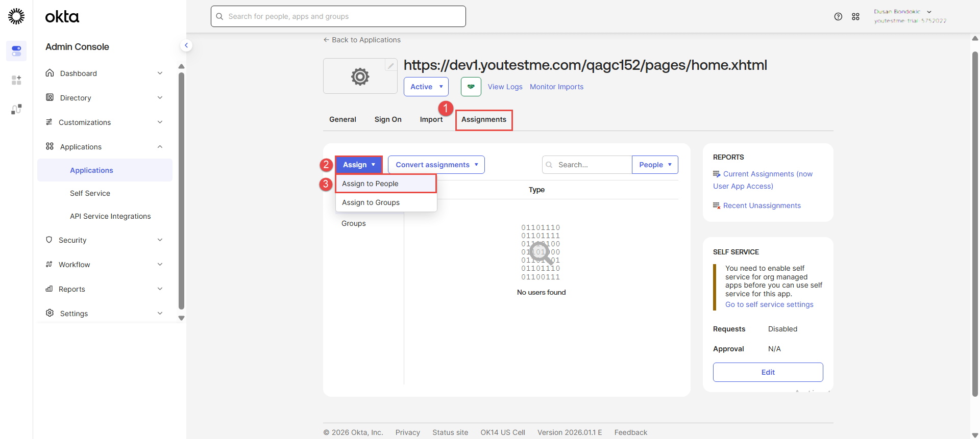Collapse sidebar using the left chevron icon
The width and height of the screenshot is (980, 439).
tap(186, 45)
